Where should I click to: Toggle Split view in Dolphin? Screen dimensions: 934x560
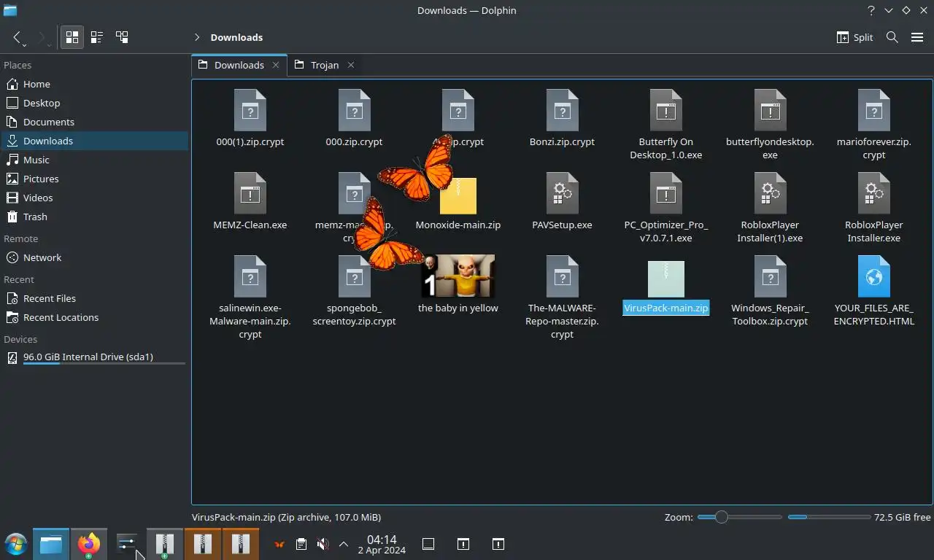854,37
